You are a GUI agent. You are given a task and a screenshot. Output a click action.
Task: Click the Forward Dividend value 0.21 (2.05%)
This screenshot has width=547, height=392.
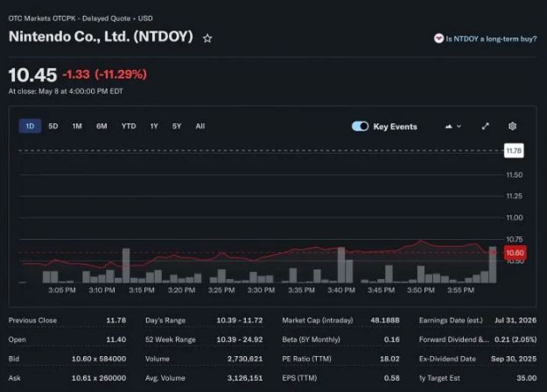pyautogui.click(x=515, y=339)
